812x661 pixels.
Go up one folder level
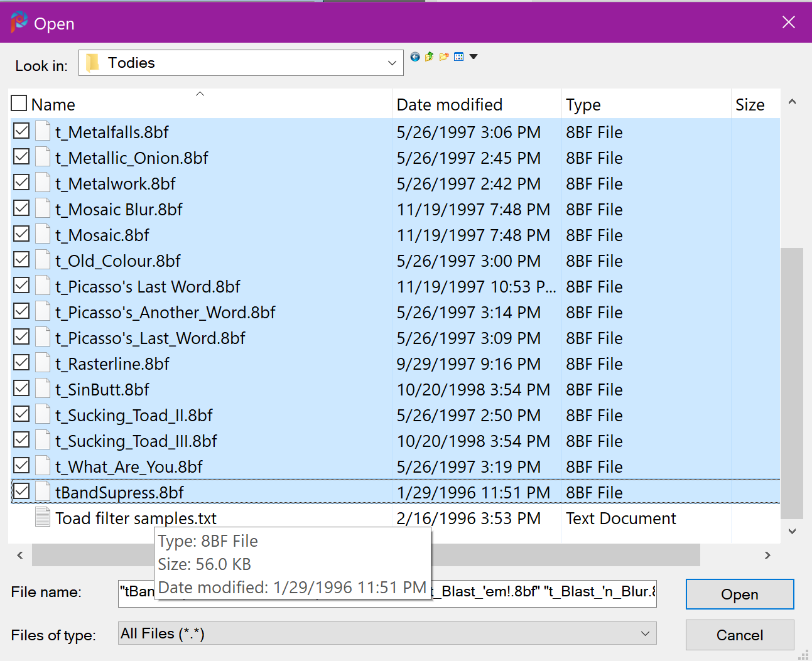pos(430,57)
